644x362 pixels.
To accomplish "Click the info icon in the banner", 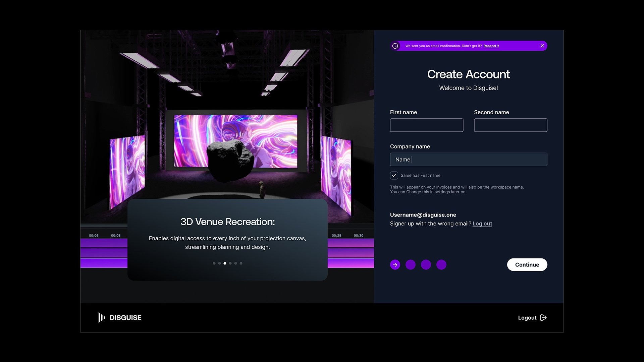I will (395, 46).
